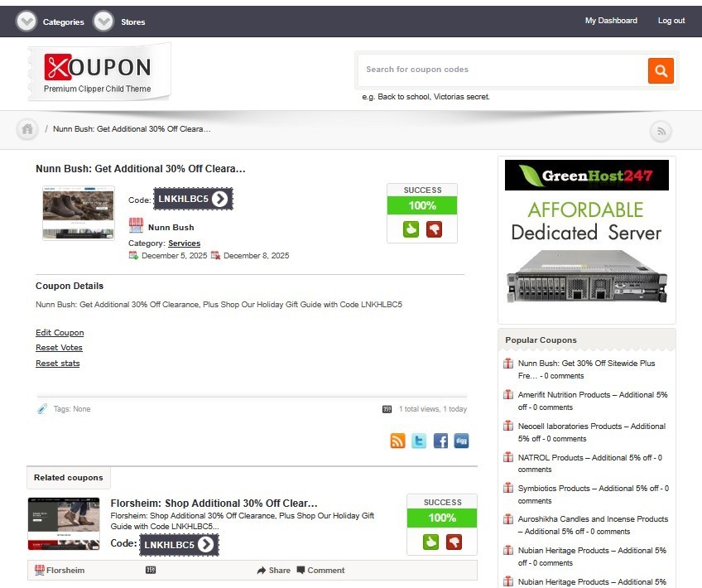This screenshot has height=588, width=702.
Task: Share via the orange RSS icon
Action: click(397, 441)
